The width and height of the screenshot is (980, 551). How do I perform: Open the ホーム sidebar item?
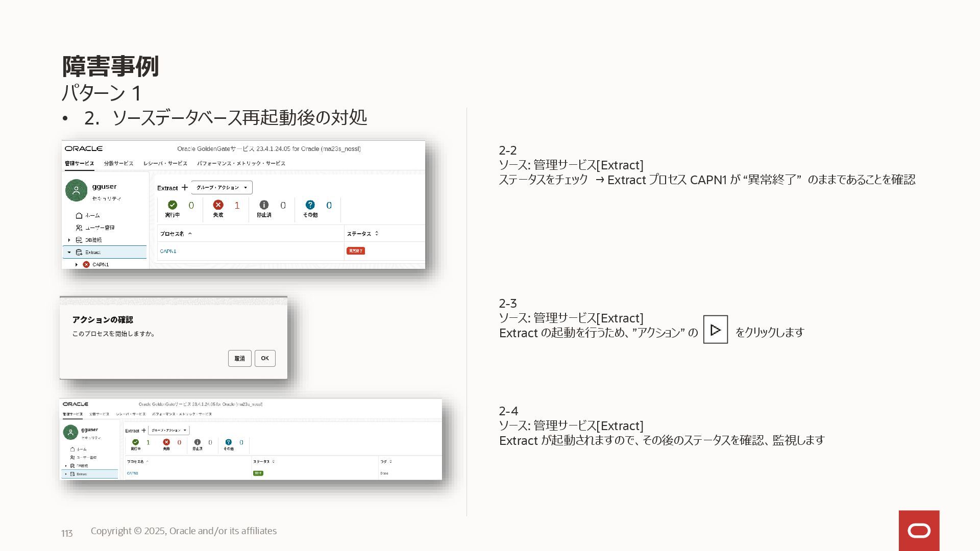(x=92, y=215)
